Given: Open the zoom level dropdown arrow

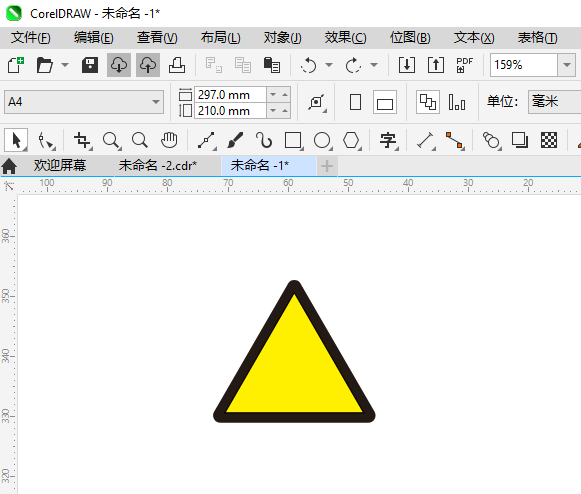Looking at the screenshot, I should click(567, 65).
